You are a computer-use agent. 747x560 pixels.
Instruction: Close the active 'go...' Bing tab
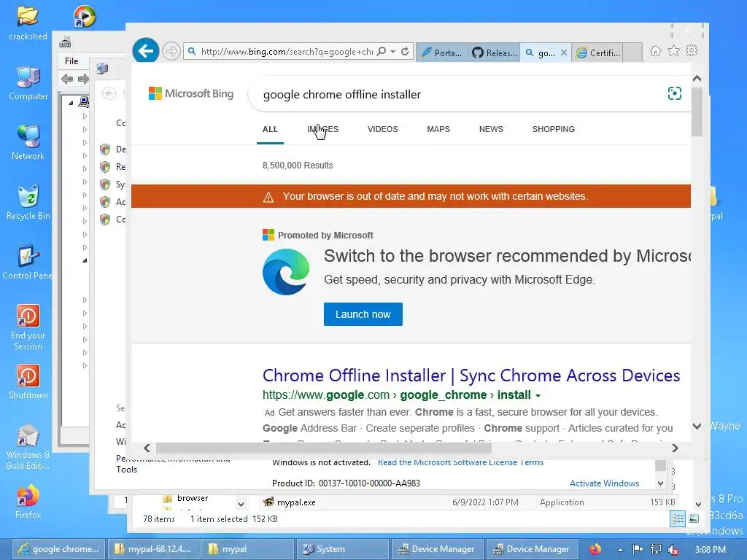coord(564,52)
